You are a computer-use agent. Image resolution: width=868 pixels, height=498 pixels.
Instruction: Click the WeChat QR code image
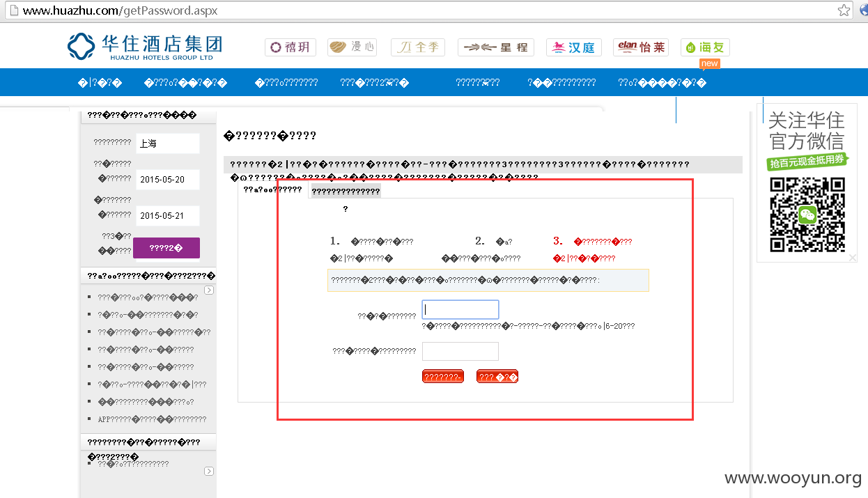point(807,215)
